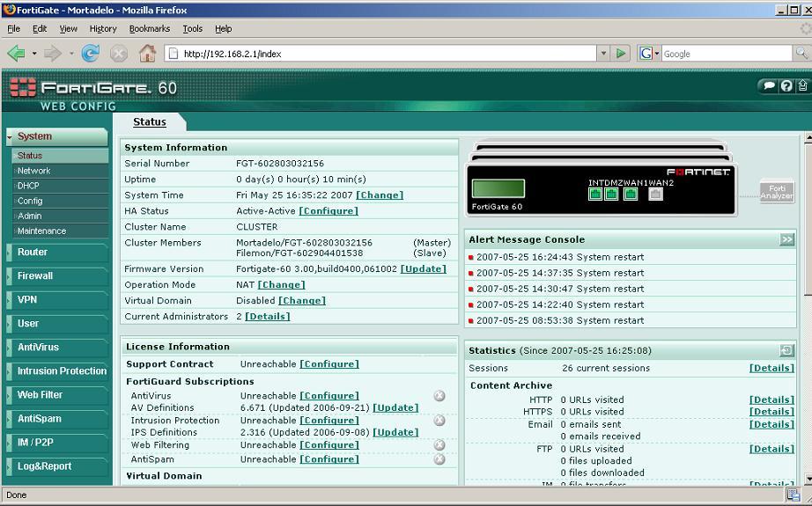812x506 pixels.
Task: Reload the page with the Refresh icon
Action: [x=90, y=53]
